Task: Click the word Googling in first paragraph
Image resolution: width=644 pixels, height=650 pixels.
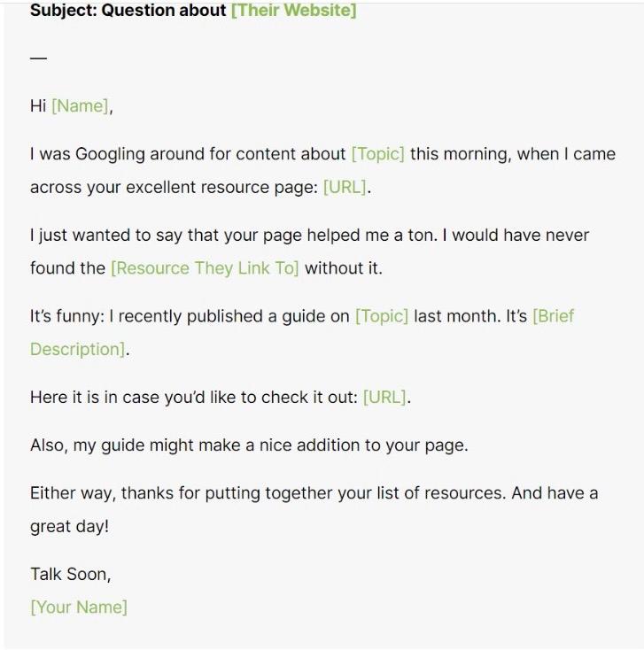Action: [110, 154]
